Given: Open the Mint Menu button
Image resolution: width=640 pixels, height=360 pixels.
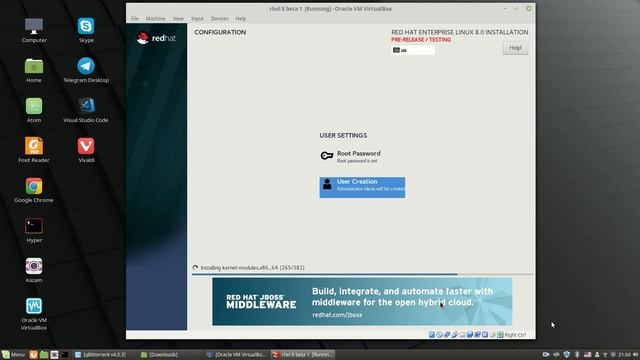Looking at the screenshot, I should 13,355.
